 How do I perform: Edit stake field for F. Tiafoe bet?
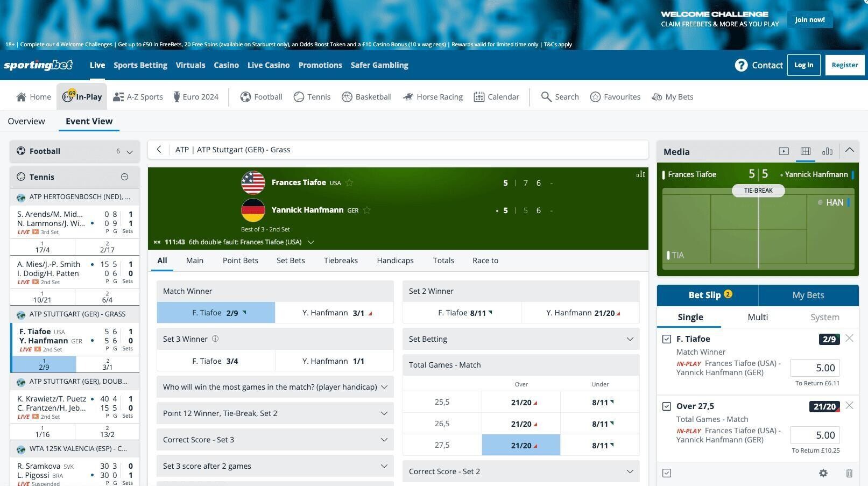[815, 368]
